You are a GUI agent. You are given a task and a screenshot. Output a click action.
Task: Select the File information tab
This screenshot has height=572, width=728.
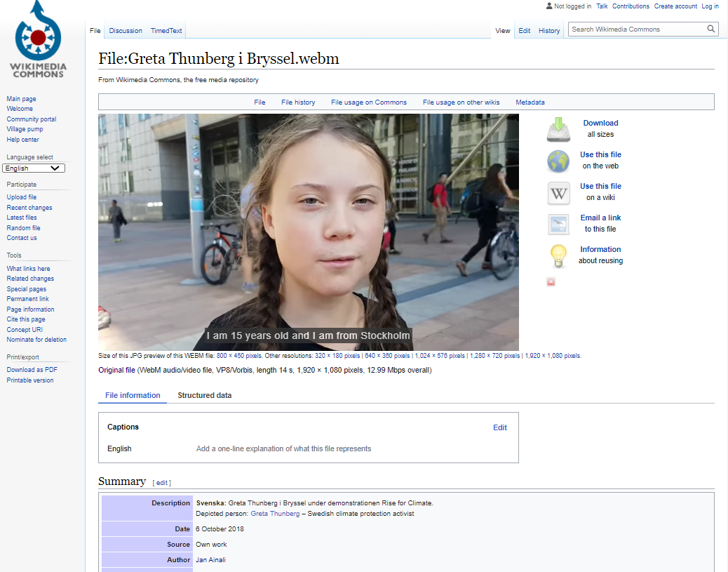pos(133,395)
